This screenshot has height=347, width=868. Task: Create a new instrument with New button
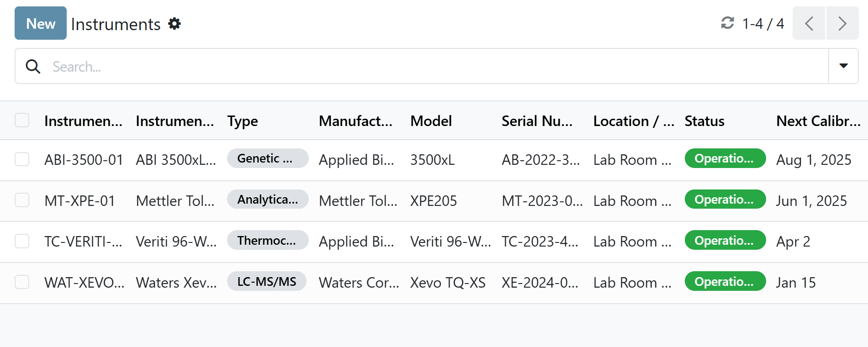(x=41, y=23)
